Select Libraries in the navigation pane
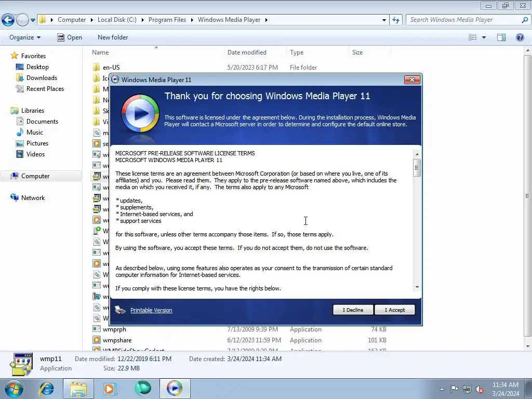Screen dimensions: 532x399 [x=33, y=111]
